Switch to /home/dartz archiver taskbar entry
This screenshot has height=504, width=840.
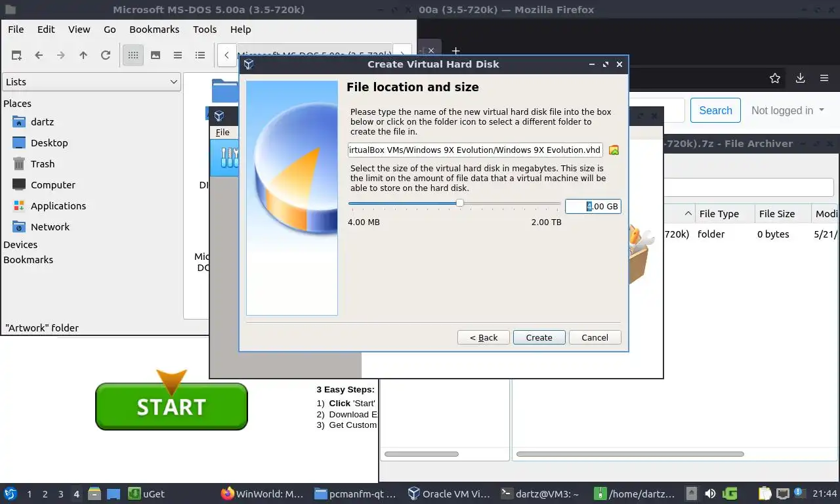[634, 493]
